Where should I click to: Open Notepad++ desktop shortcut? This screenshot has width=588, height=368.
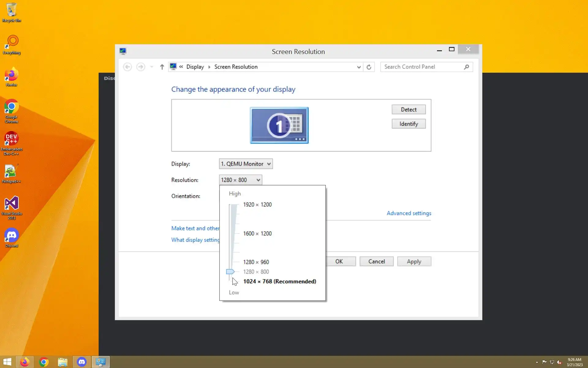click(11, 174)
